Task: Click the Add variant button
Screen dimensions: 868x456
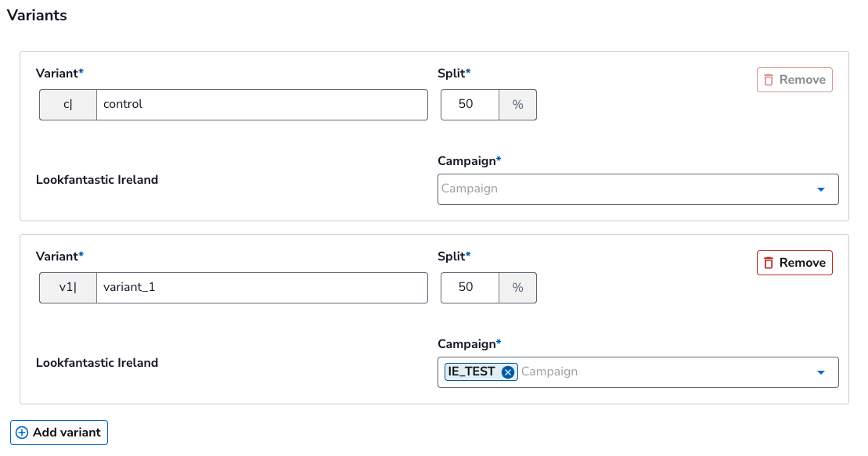Action: point(59,433)
